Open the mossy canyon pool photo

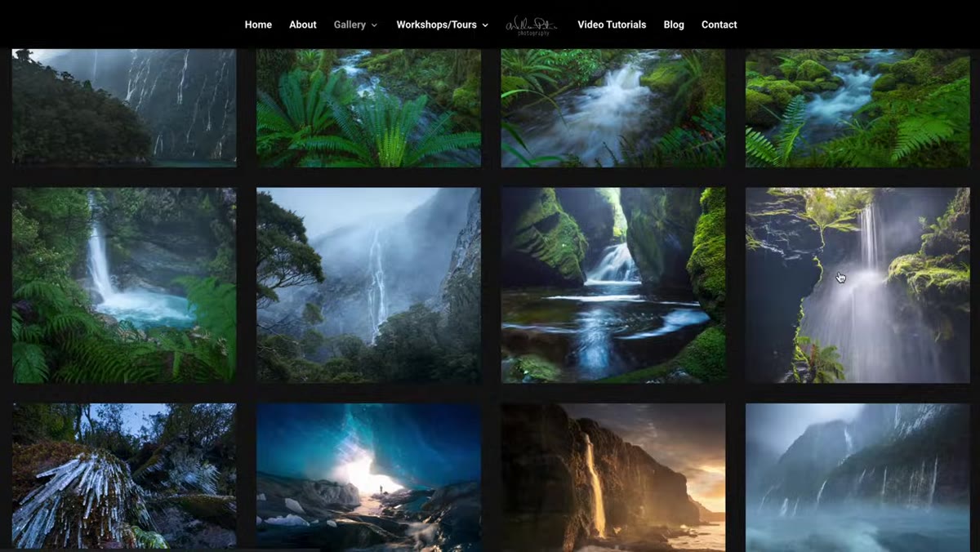(613, 285)
